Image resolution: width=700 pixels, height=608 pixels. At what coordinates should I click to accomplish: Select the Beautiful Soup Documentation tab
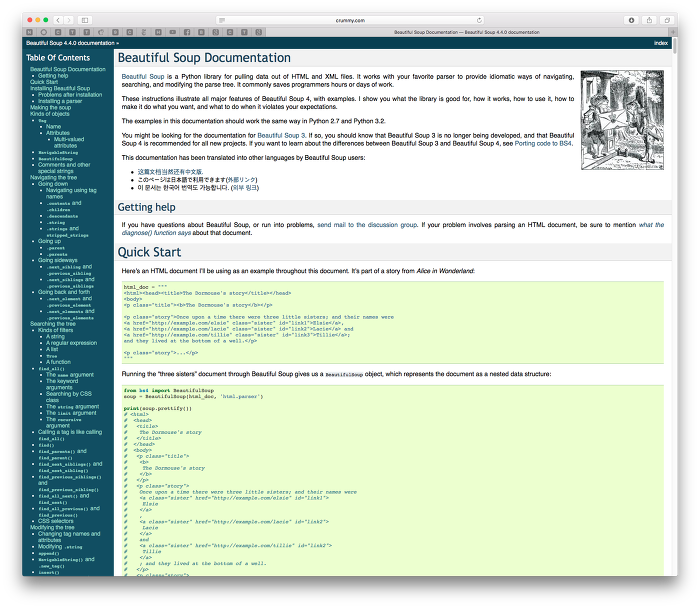[467, 32]
